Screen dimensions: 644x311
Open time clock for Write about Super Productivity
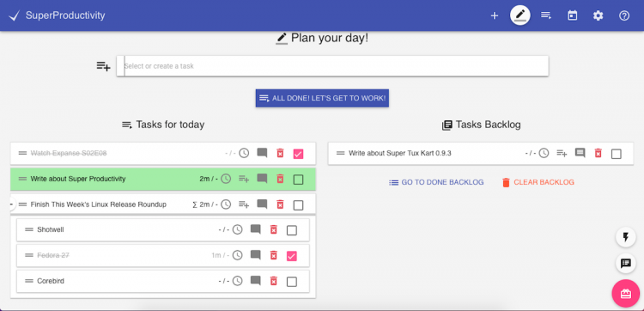click(226, 179)
